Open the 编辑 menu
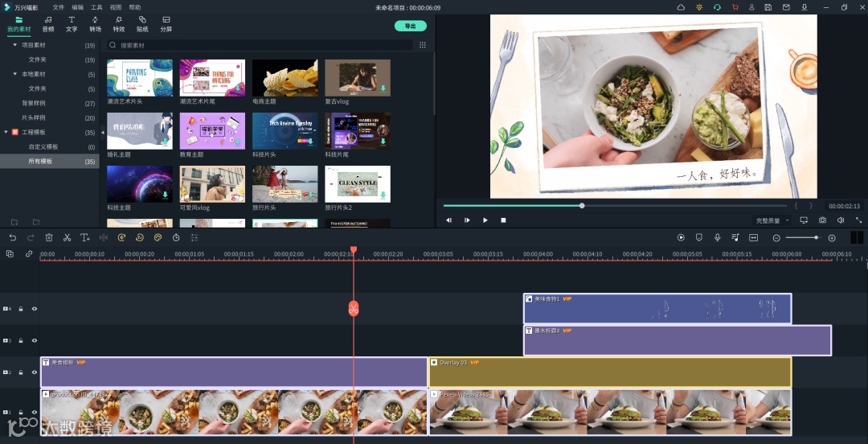868x444 pixels. [x=77, y=8]
